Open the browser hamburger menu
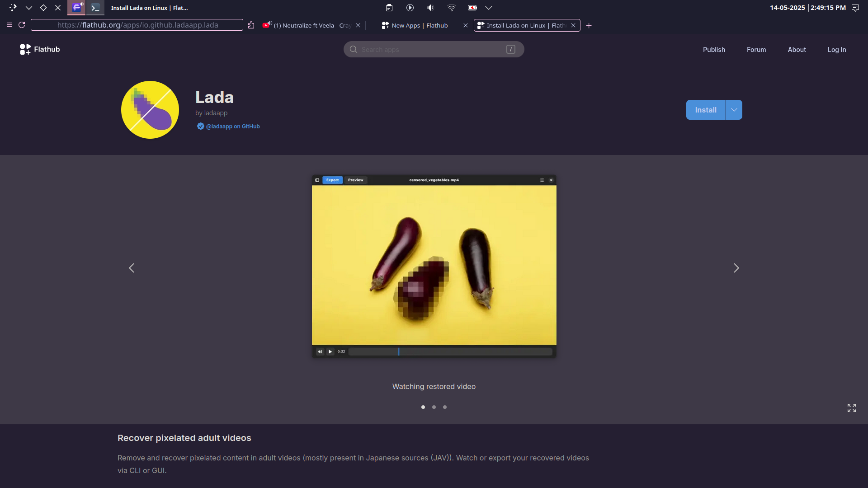 [9, 25]
